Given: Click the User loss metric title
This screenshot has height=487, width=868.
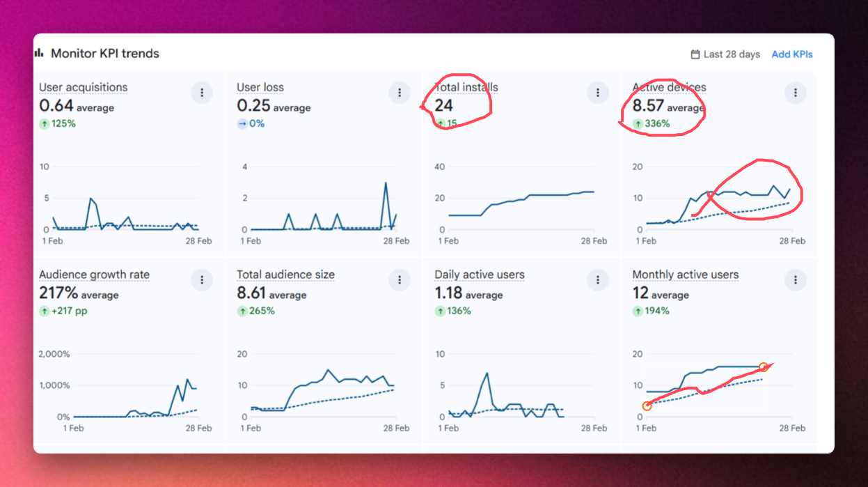Looking at the screenshot, I should coord(260,87).
